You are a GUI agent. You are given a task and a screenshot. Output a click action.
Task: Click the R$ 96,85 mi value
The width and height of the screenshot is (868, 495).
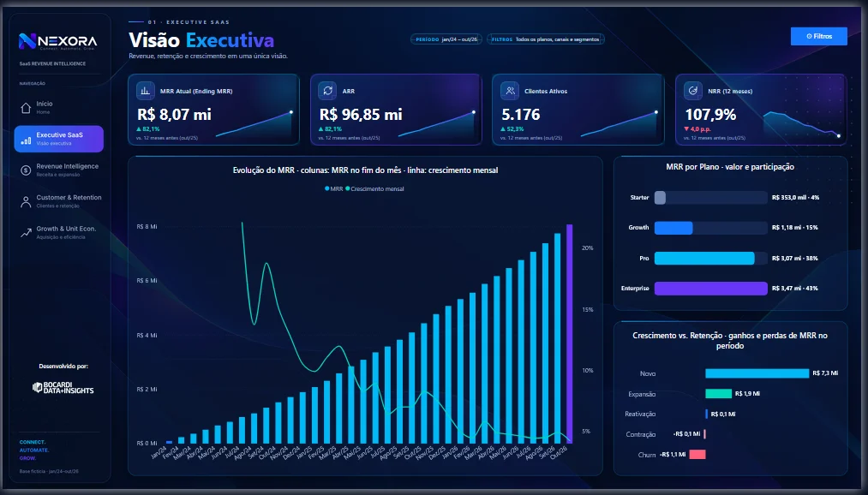[x=361, y=115]
